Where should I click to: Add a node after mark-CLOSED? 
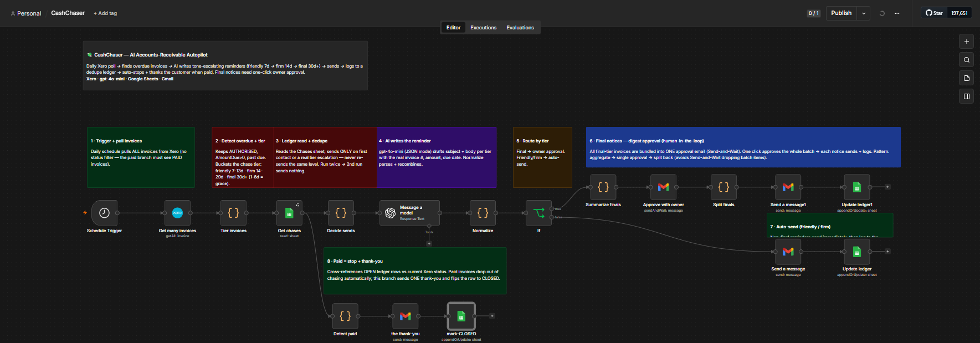pyautogui.click(x=492, y=316)
